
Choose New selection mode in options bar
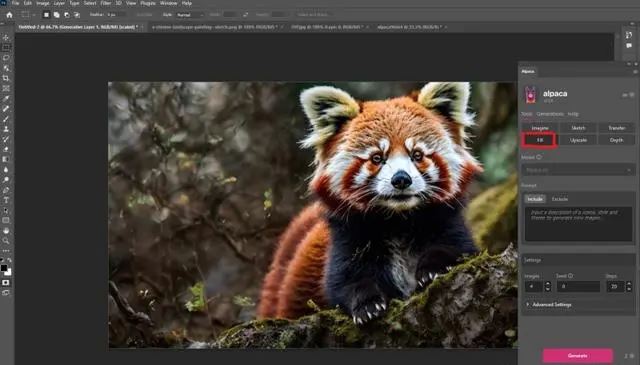tap(46, 15)
